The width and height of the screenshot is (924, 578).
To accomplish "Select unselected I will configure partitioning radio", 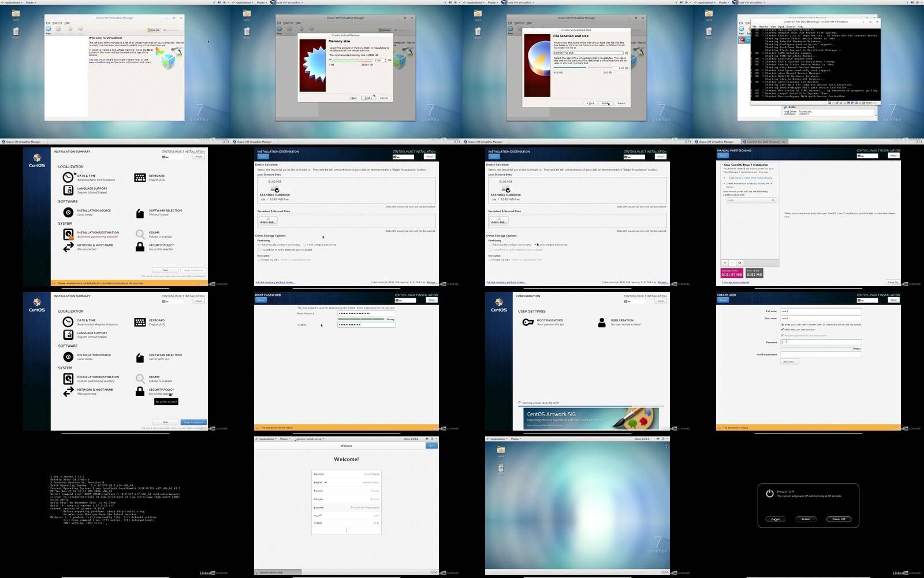I will pyautogui.click(x=305, y=244).
